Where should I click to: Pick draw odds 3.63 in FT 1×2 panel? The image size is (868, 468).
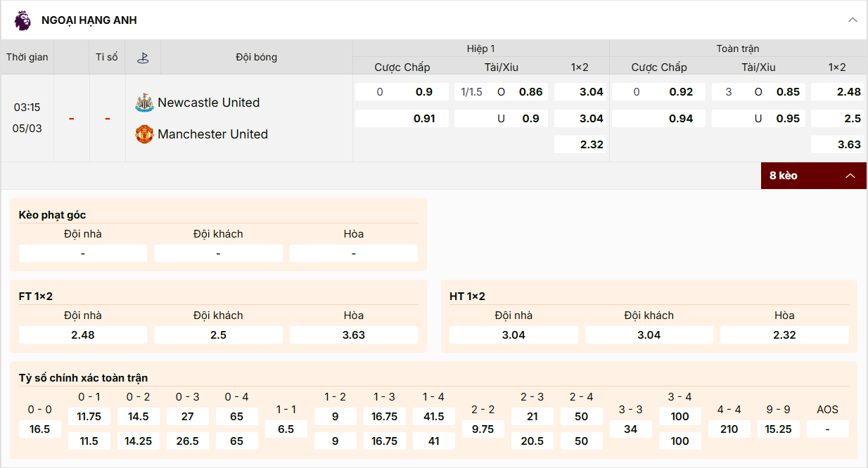[354, 335]
